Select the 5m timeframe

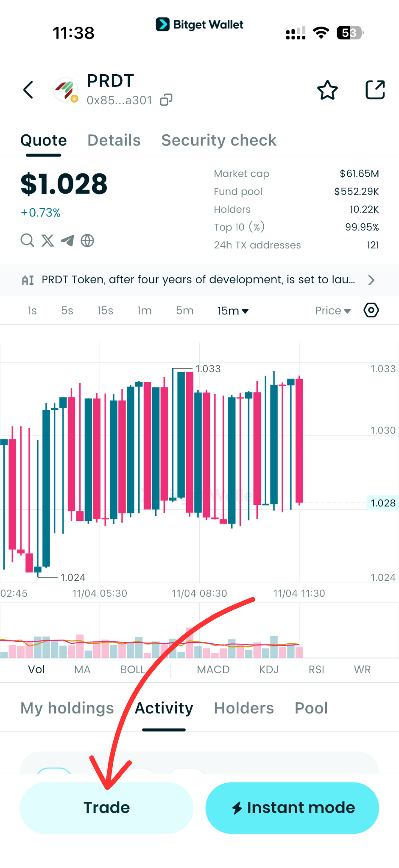[184, 311]
